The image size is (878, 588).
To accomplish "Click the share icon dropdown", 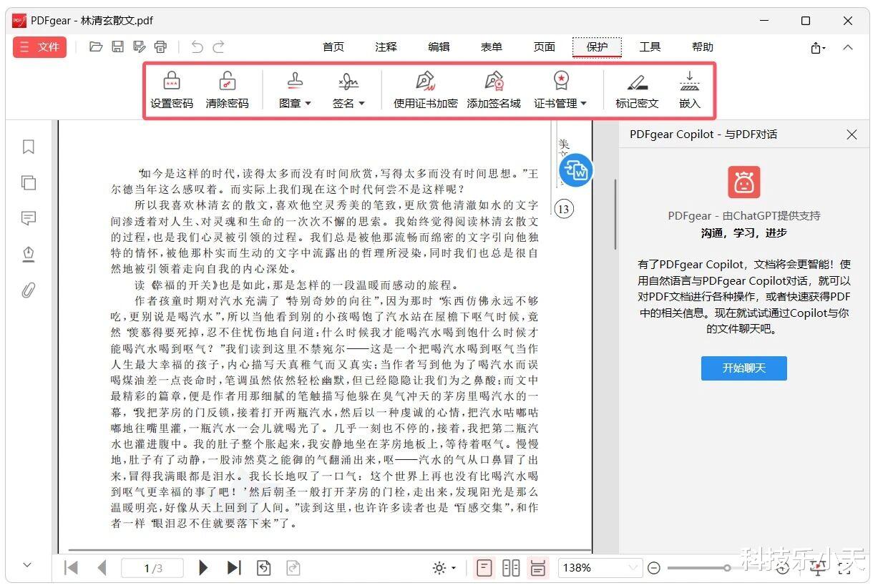I will coord(818,48).
